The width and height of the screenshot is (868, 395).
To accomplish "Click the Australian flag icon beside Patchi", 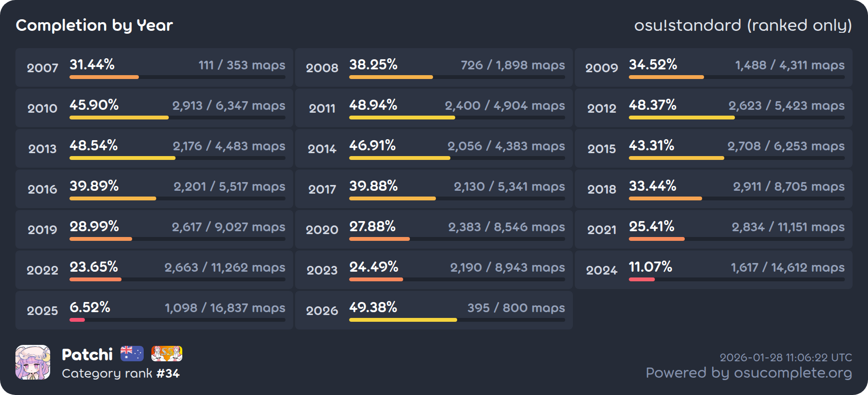I will click(132, 354).
